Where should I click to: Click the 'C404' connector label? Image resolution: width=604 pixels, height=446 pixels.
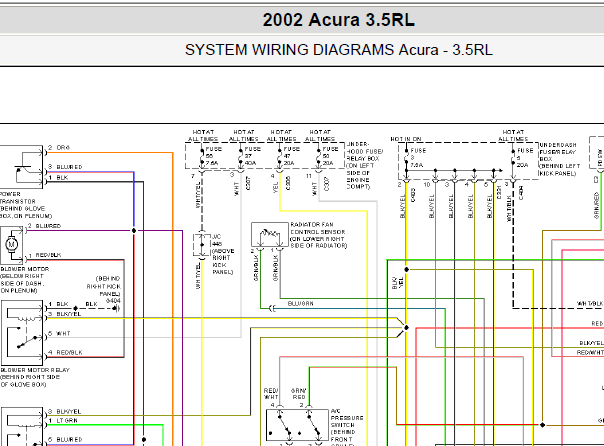(x=521, y=193)
